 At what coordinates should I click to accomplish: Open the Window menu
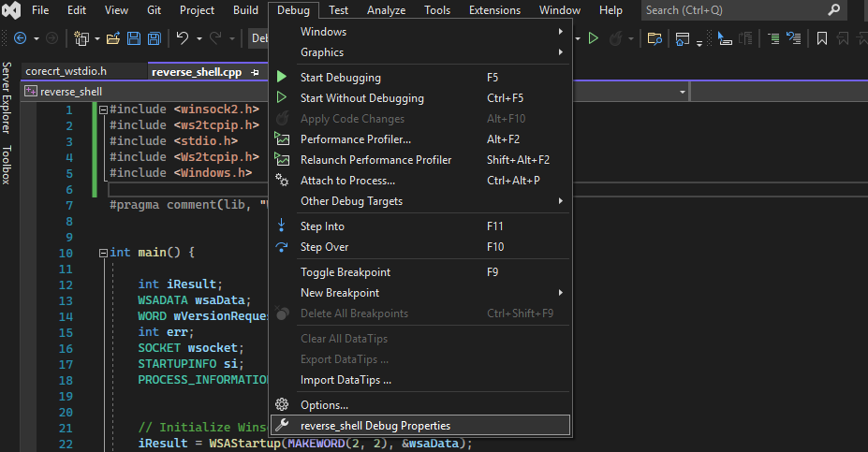(560, 10)
